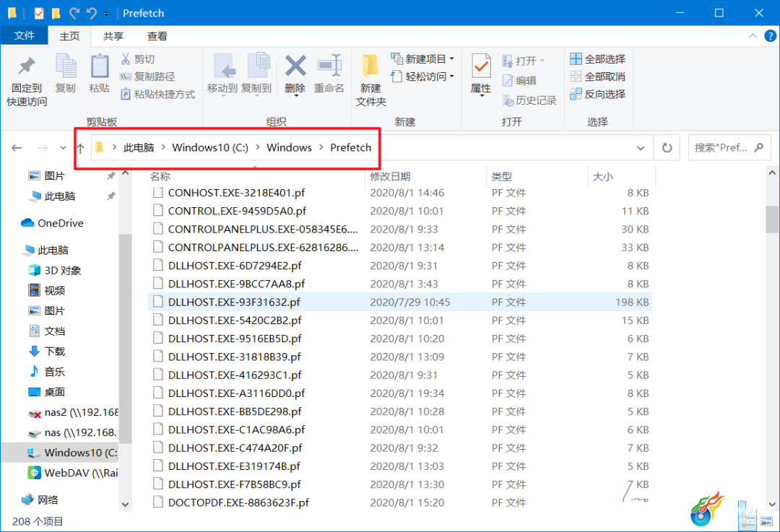This screenshot has width=780, height=532.
Task: Click the Rename (重命名) icon
Action: coord(329,66)
